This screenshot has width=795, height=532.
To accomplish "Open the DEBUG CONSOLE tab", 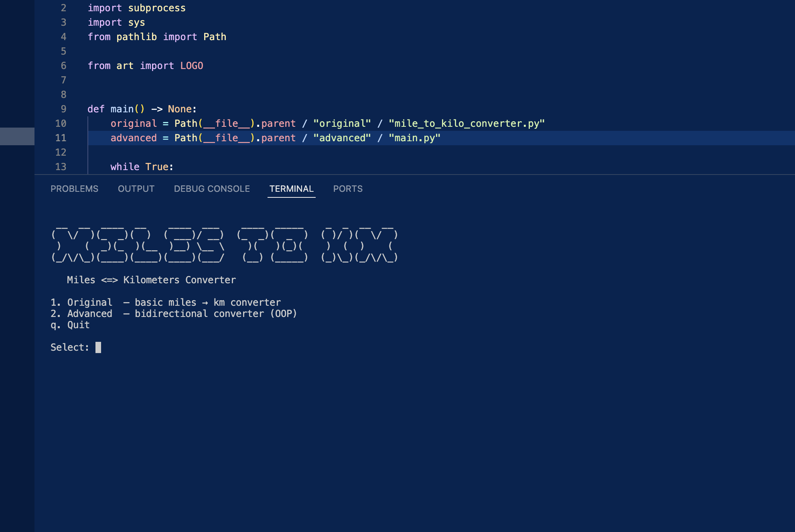I will click(212, 189).
